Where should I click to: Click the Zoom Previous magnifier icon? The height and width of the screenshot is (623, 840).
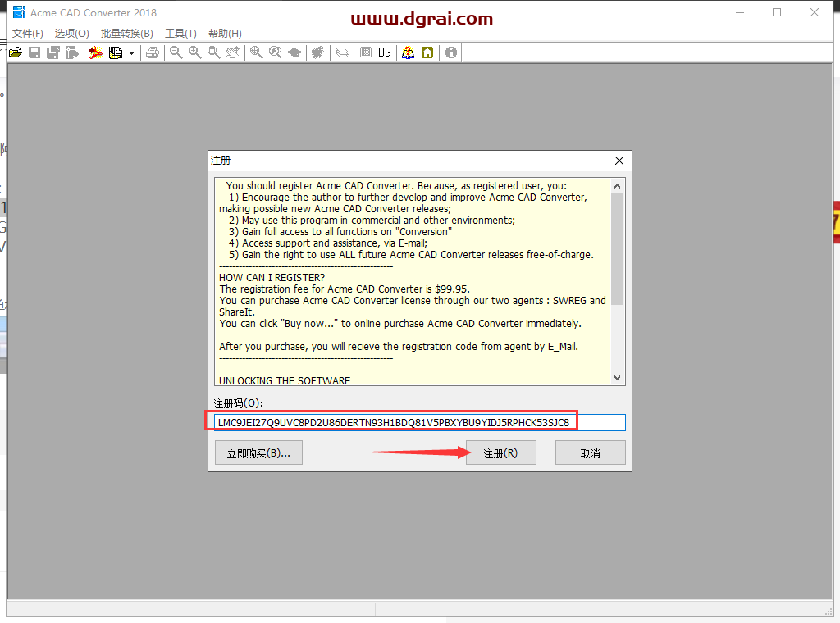tap(276, 52)
